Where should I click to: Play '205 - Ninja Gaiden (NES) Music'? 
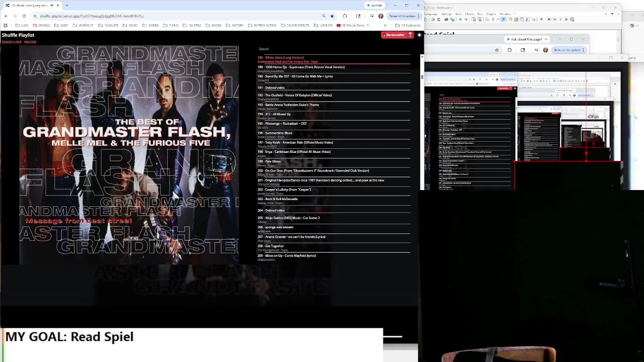pos(334,220)
